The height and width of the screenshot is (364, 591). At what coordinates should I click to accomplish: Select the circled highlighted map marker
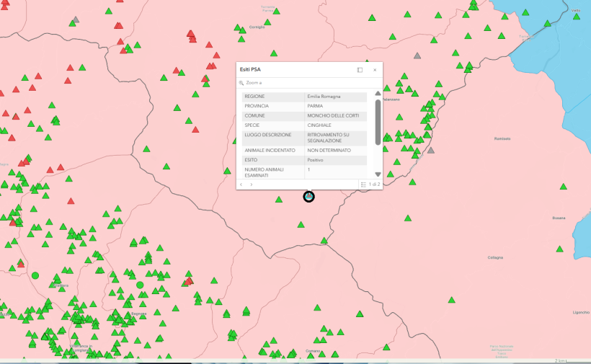pos(308,196)
